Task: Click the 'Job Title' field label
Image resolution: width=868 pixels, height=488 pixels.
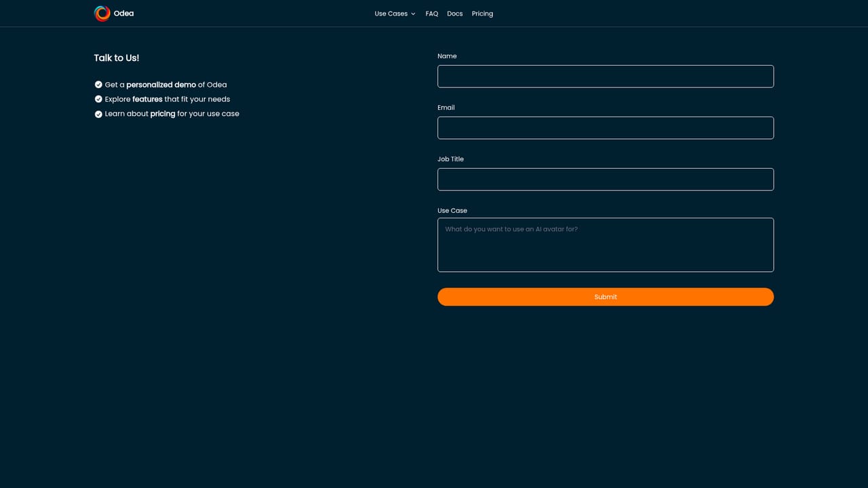Action: click(451, 159)
